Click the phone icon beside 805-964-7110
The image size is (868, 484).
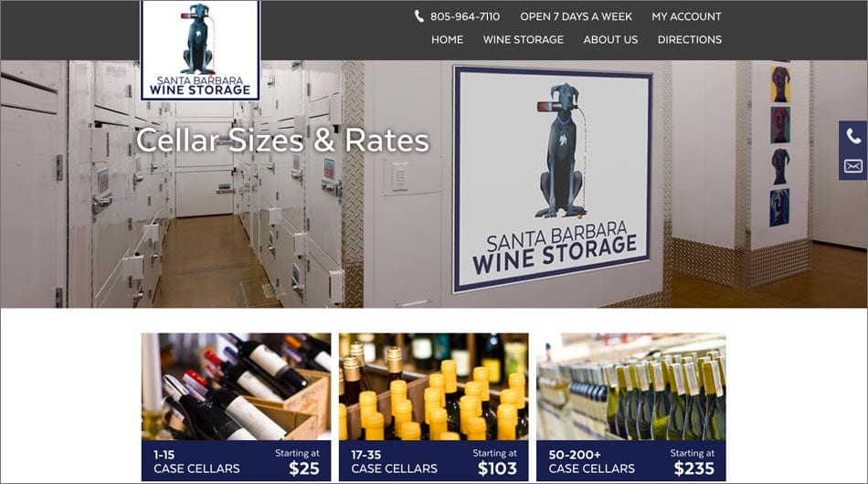point(419,16)
